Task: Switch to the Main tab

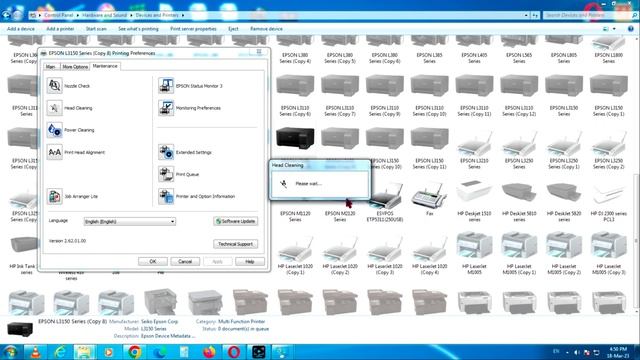Action: 51,67
